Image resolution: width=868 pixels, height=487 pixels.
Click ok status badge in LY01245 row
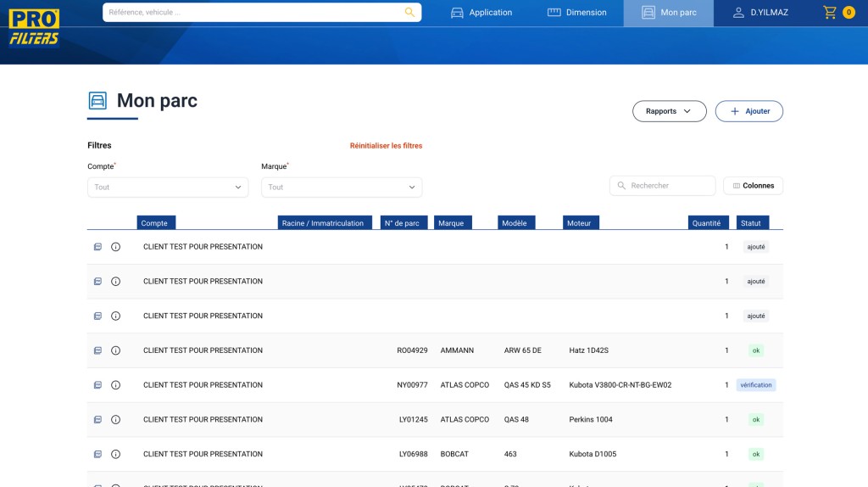pyautogui.click(x=755, y=419)
